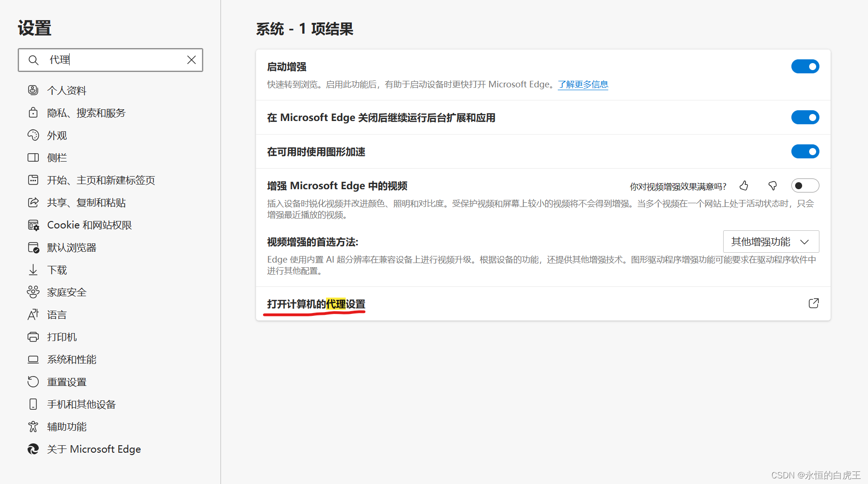The image size is (868, 484).
Task: Click the 了解更多信息 link
Action: click(x=583, y=85)
